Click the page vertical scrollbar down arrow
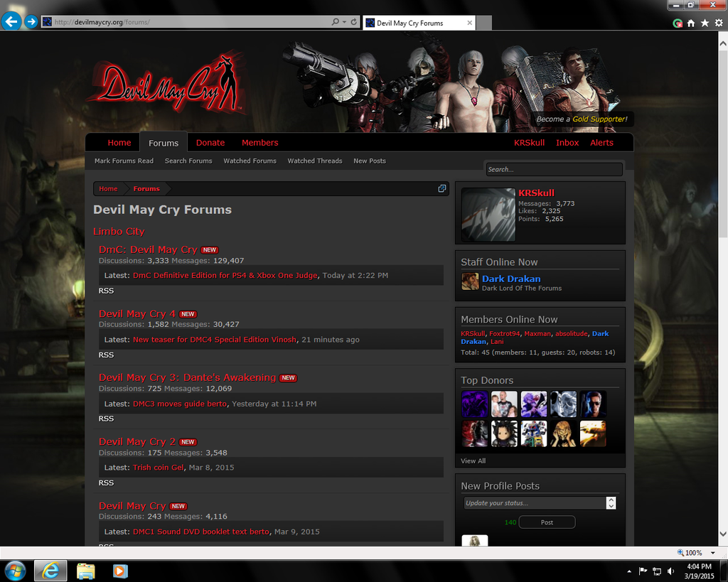 pos(722,534)
